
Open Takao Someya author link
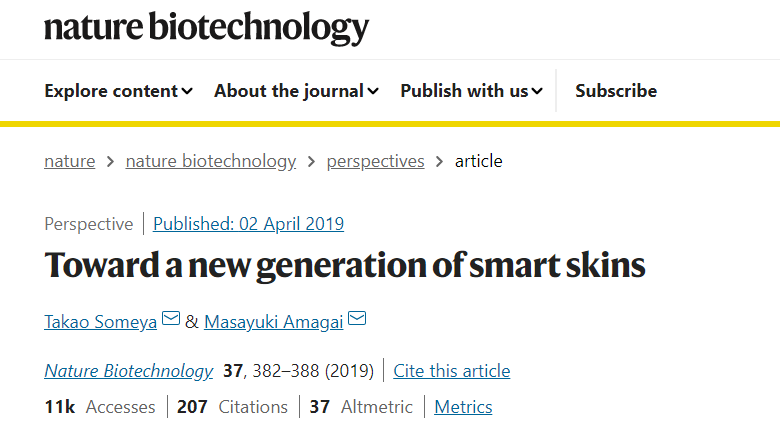tap(100, 322)
